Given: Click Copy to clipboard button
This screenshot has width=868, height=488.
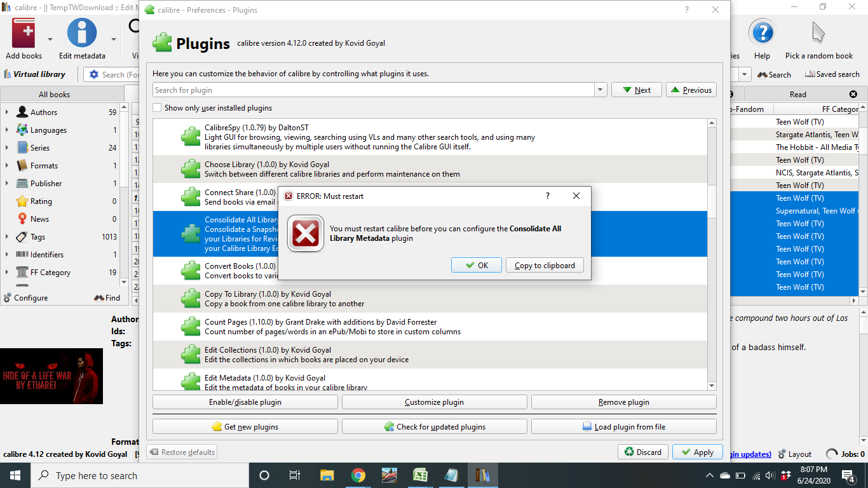Looking at the screenshot, I should point(545,265).
